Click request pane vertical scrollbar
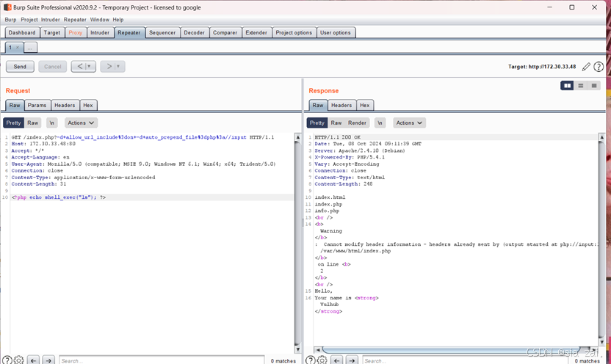 tap(297, 243)
